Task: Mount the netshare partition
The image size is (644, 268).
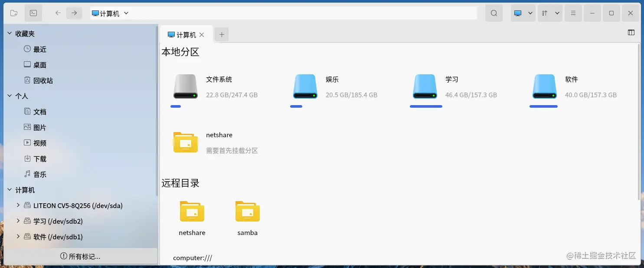Action: click(185, 142)
